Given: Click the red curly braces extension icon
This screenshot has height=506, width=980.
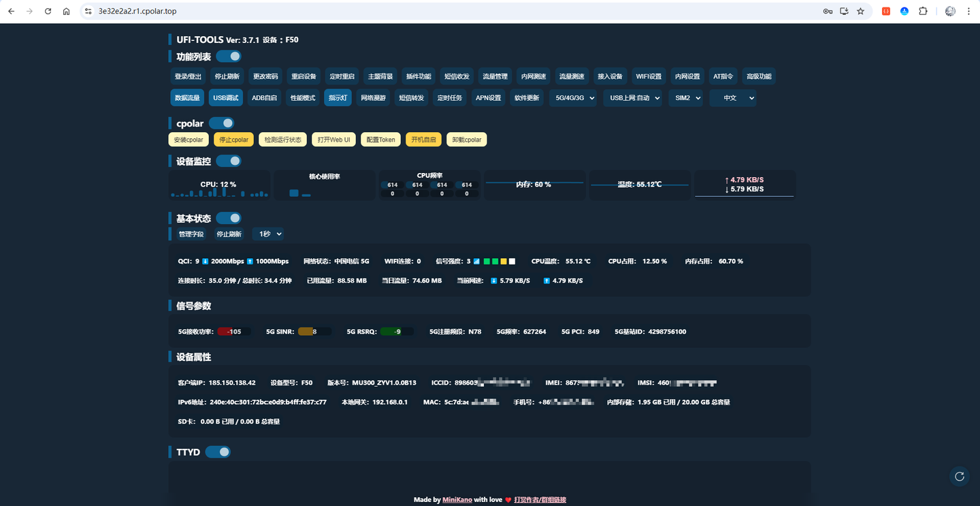Looking at the screenshot, I should (x=886, y=12).
